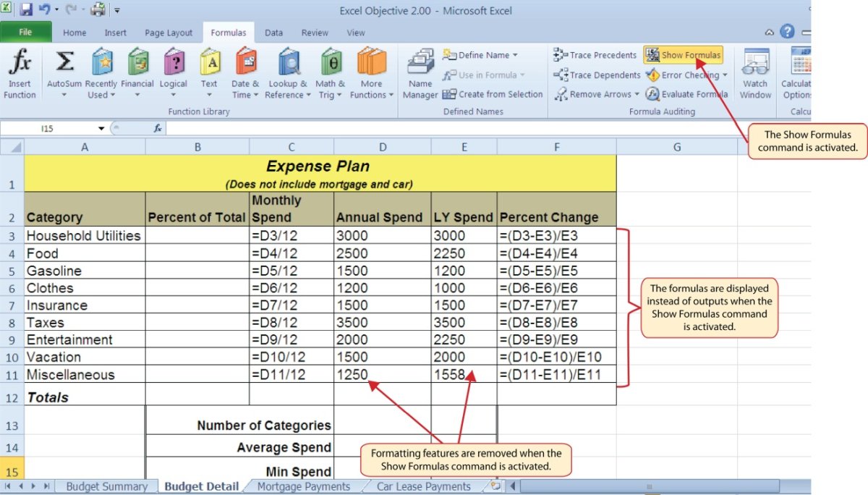Switch to the Home ribbon tab
Image resolution: width=868 pixels, height=495 pixels.
[x=75, y=33]
